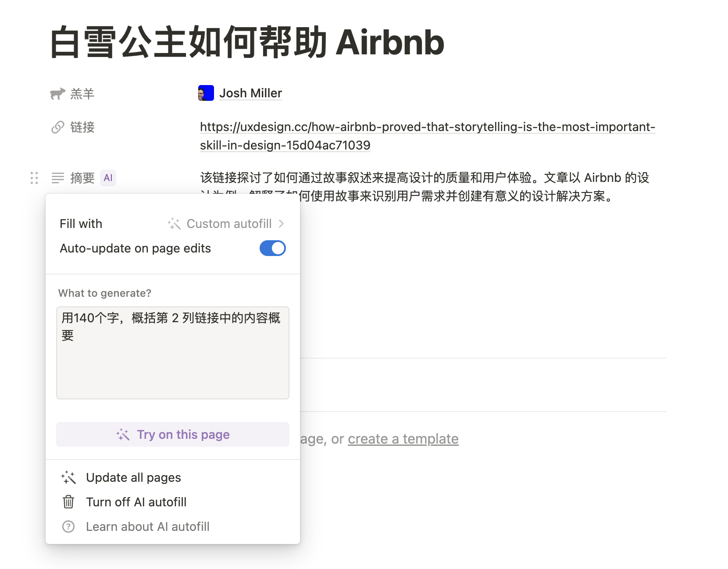Screen dimensions: 728x569
Task: Click the drag handle beside 摘要 property
Action: point(34,178)
